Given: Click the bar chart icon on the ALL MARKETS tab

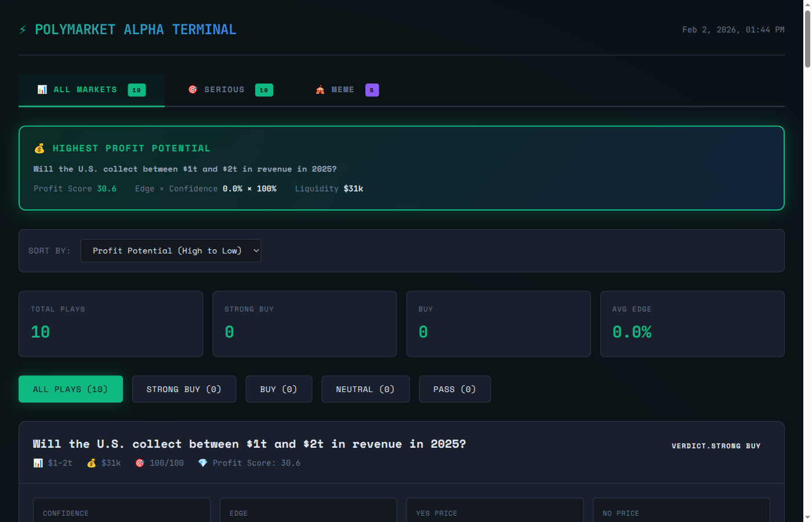Looking at the screenshot, I should (x=41, y=89).
